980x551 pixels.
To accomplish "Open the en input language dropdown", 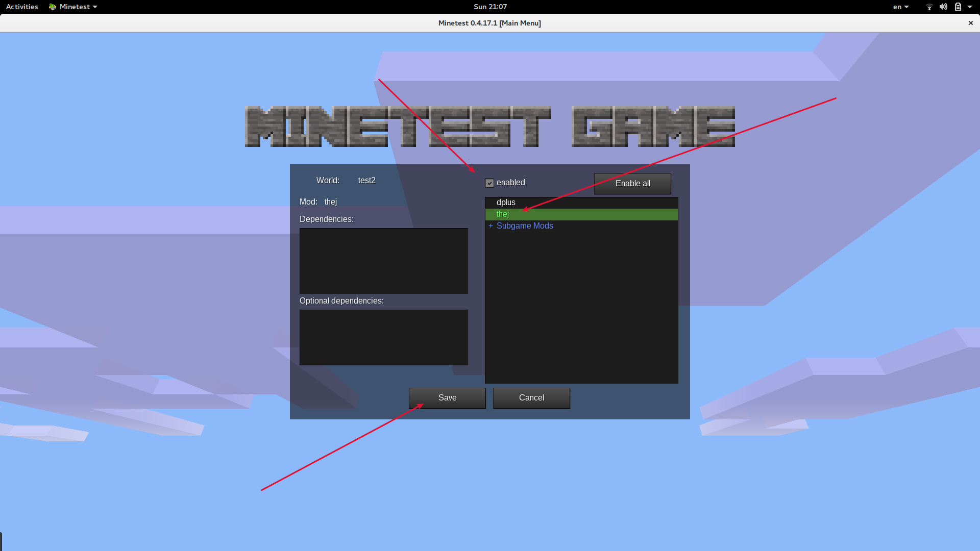I will [901, 7].
